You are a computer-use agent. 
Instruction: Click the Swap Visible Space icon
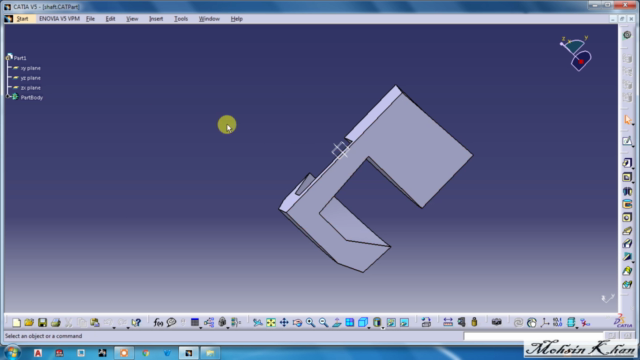404,322
